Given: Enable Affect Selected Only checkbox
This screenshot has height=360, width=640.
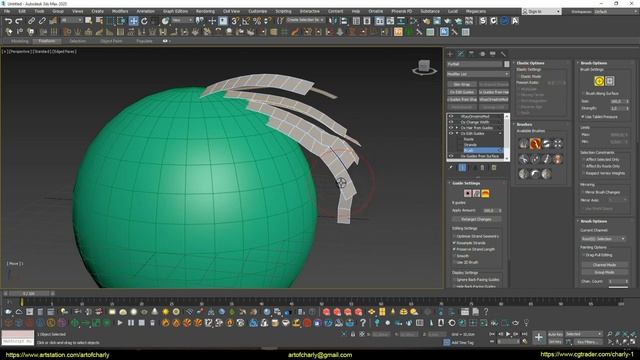Looking at the screenshot, I should 583,159.
